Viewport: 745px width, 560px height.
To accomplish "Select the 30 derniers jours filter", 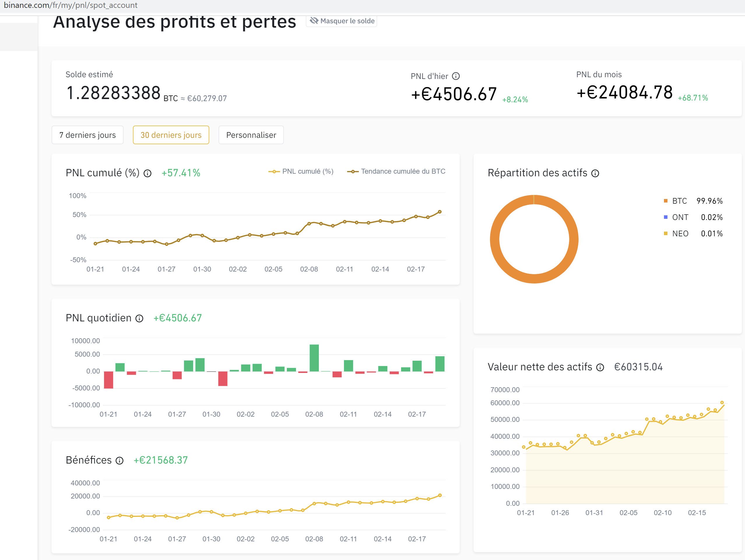I will pyautogui.click(x=171, y=135).
